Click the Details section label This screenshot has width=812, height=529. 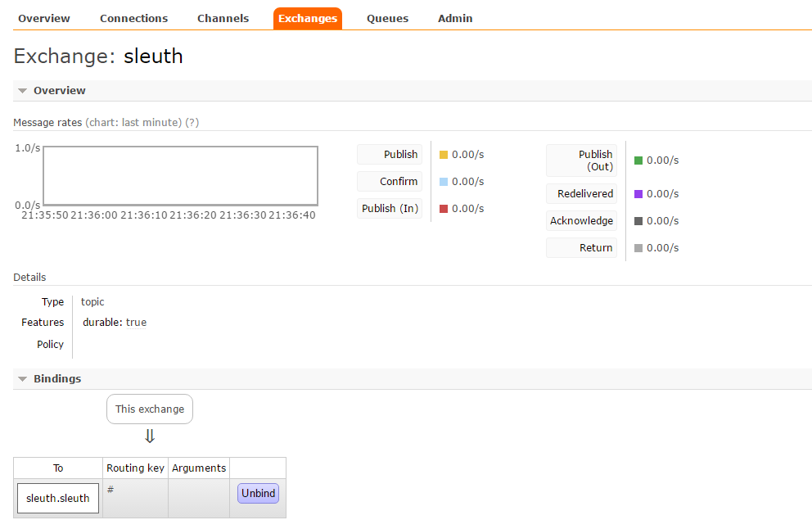[x=29, y=278]
